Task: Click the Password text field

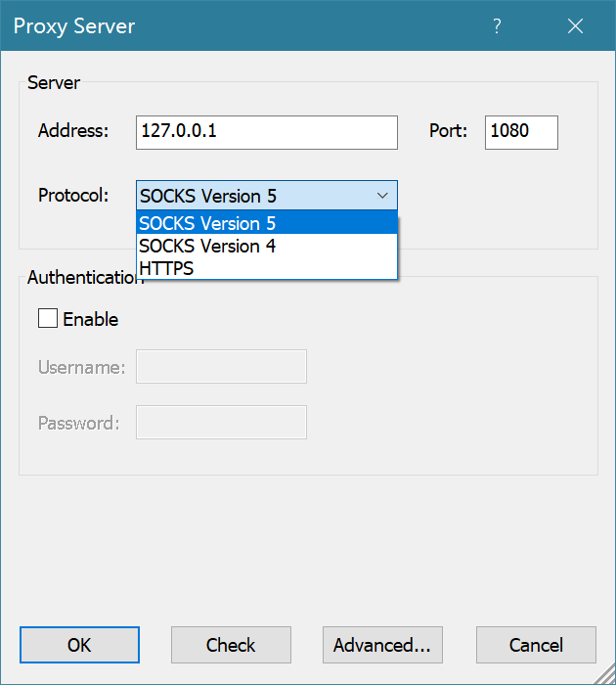Action: (221, 423)
